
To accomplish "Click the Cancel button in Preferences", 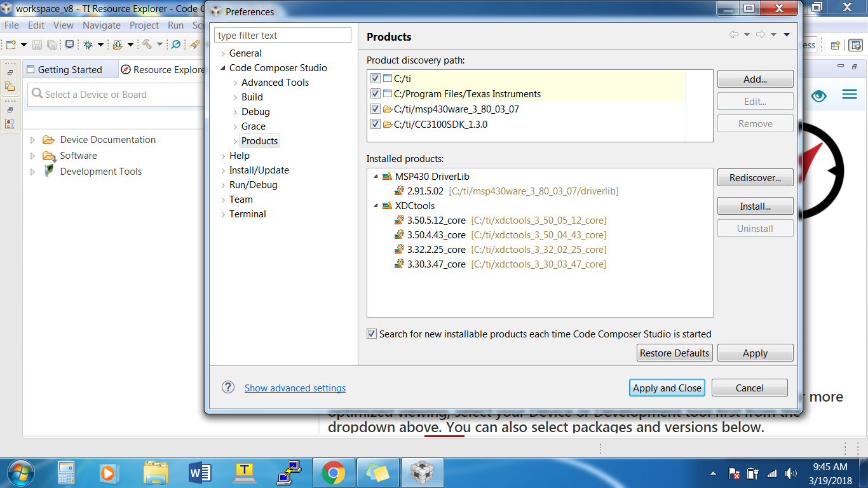I will pos(750,388).
